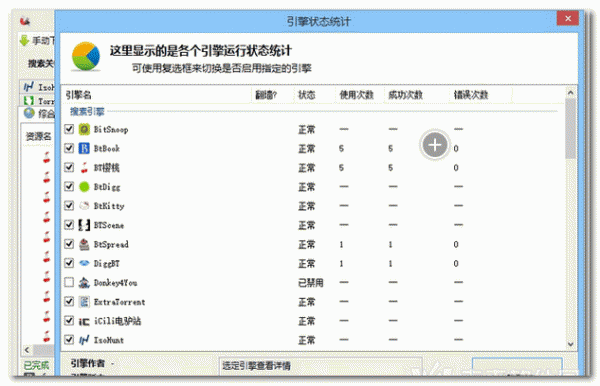Uncheck the DiggBT engine checkbox
Image resolution: width=600 pixels, height=386 pixels.
tap(69, 263)
